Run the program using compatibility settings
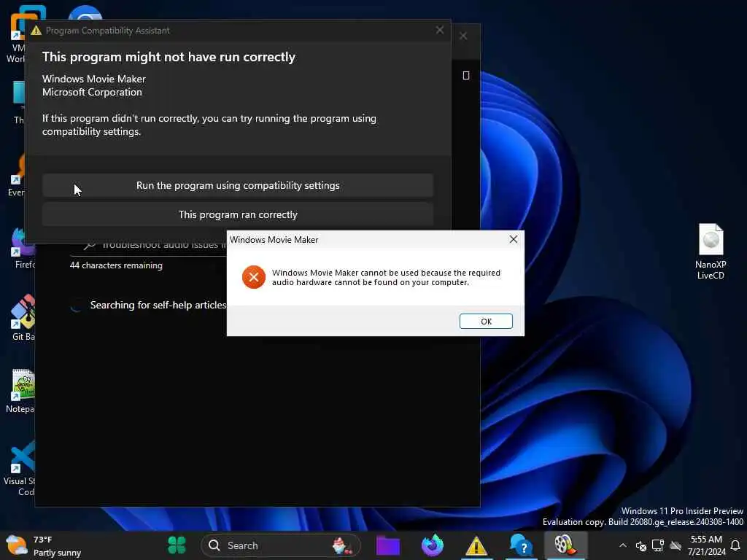 click(x=238, y=185)
